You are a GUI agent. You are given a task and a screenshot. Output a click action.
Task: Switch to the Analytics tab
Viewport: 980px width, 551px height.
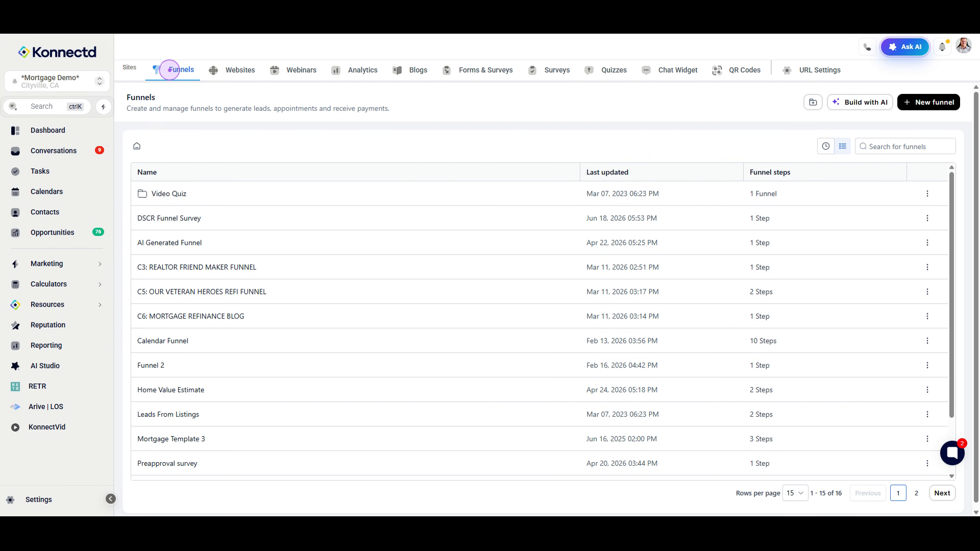point(355,70)
